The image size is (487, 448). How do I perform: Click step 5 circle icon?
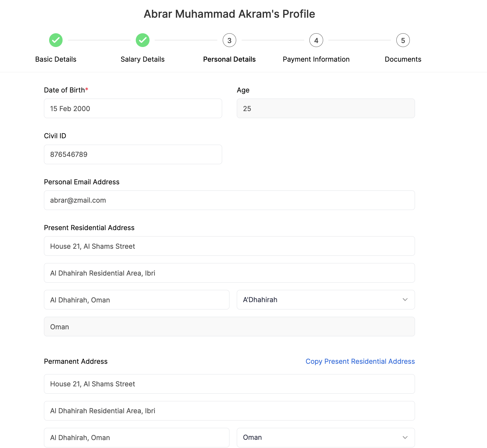[x=403, y=40]
